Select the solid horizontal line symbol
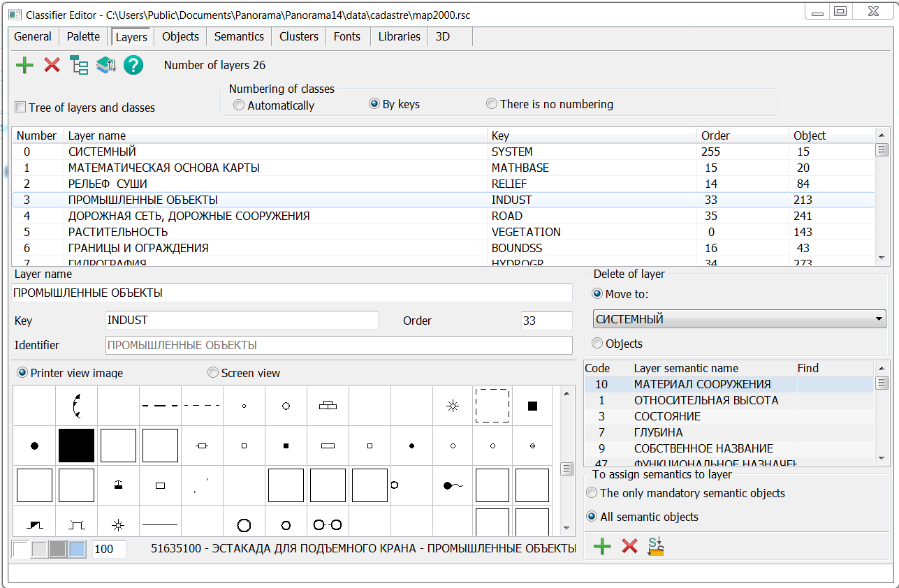The image size is (899, 588). click(160, 524)
